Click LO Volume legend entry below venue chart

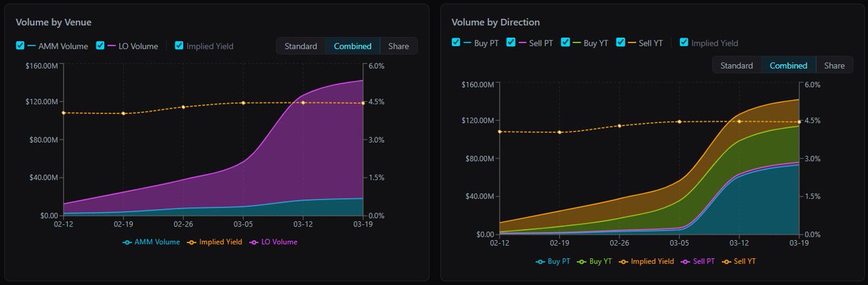(273, 242)
